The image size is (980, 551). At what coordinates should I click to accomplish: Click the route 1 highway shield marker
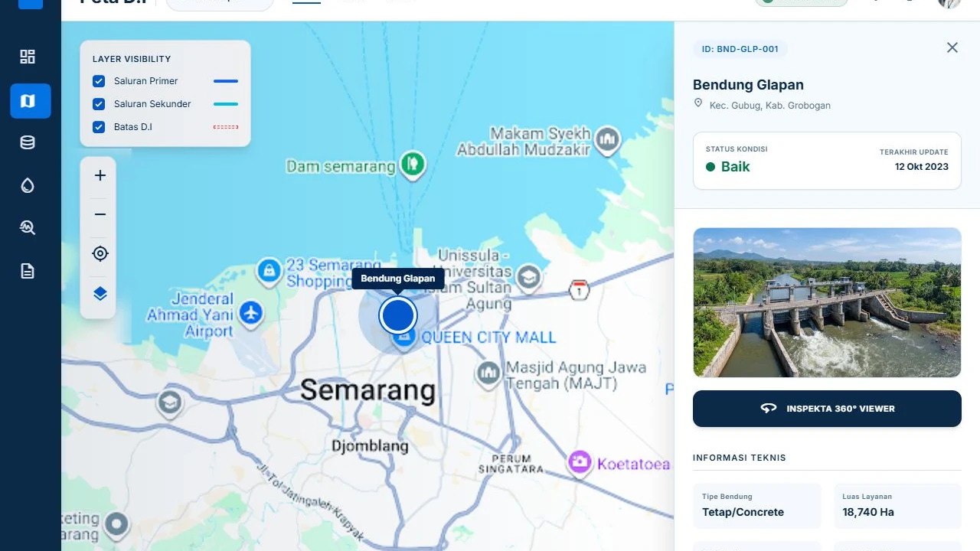point(580,290)
